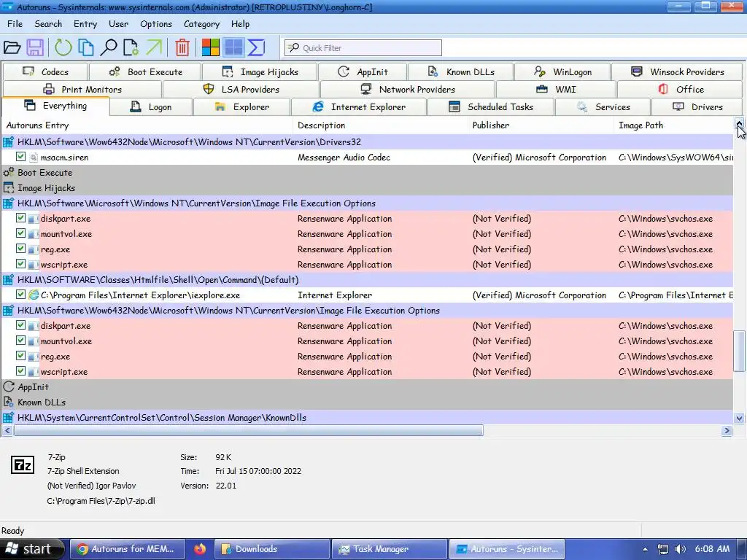Uncheck first reg.exe checkbox under Windows NT key
This screenshot has height=560, width=747.
pos(20,248)
